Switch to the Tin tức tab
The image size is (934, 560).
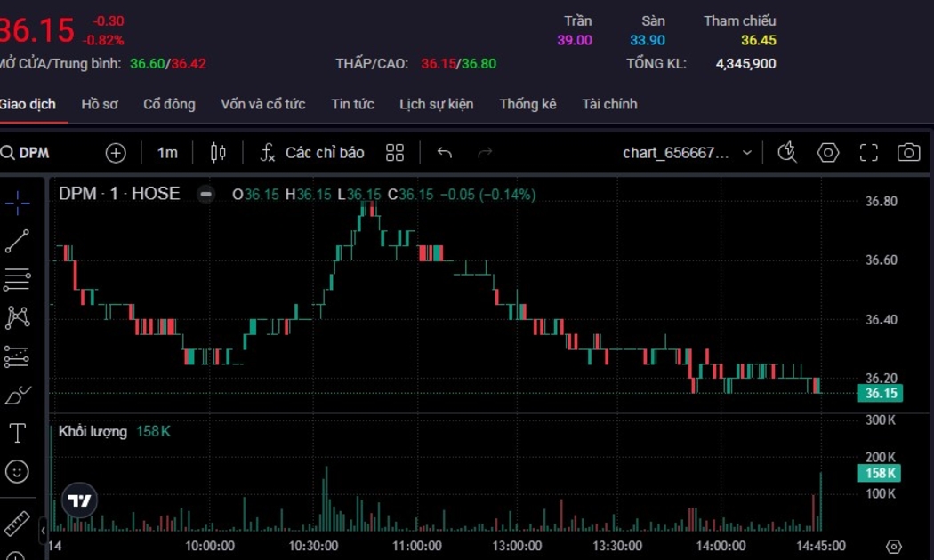pos(352,104)
